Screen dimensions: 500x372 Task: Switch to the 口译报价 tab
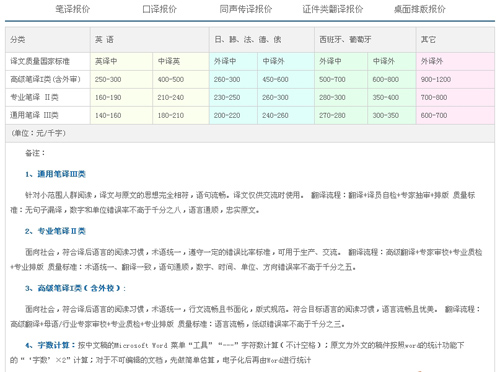(x=159, y=9)
